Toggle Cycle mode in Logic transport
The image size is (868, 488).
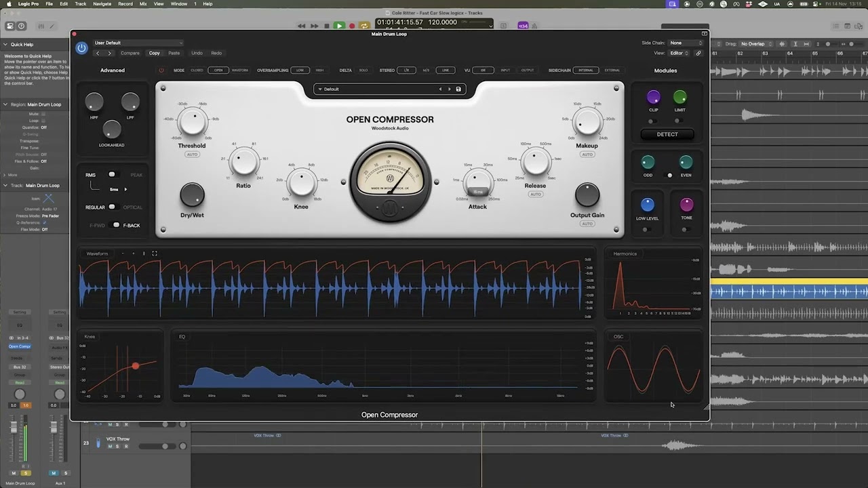[364, 26]
